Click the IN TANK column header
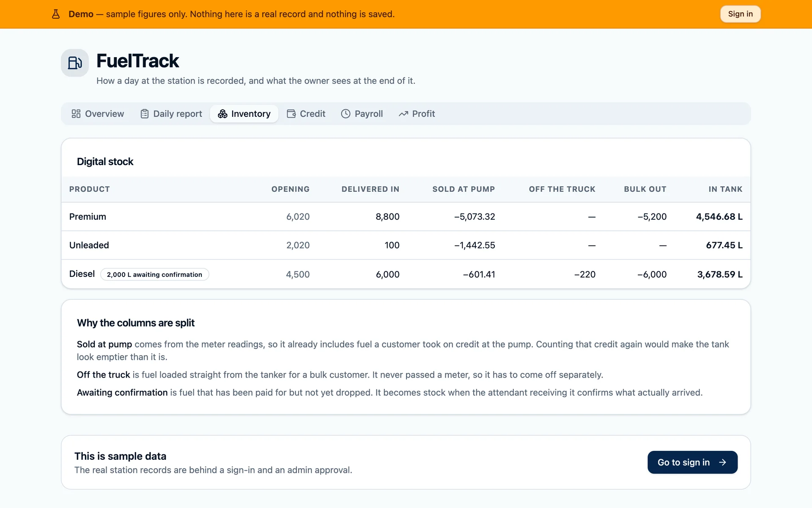 tap(726, 189)
